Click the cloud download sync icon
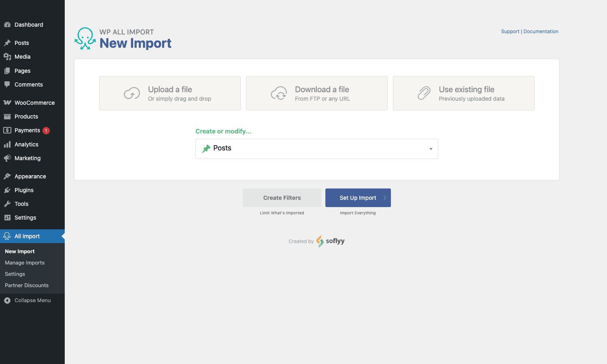The height and width of the screenshot is (364, 607). point(279,93)
